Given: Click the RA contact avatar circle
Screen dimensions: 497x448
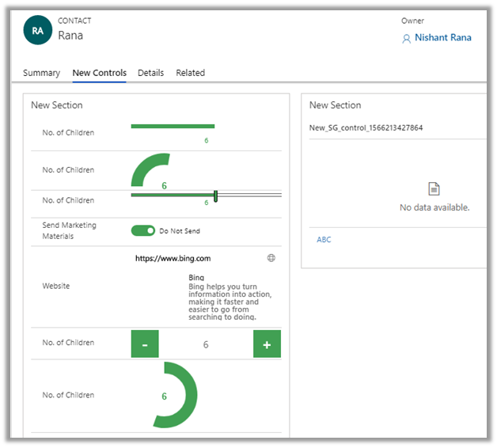Looking at the screenshot, I should click(x=37, y=31).
